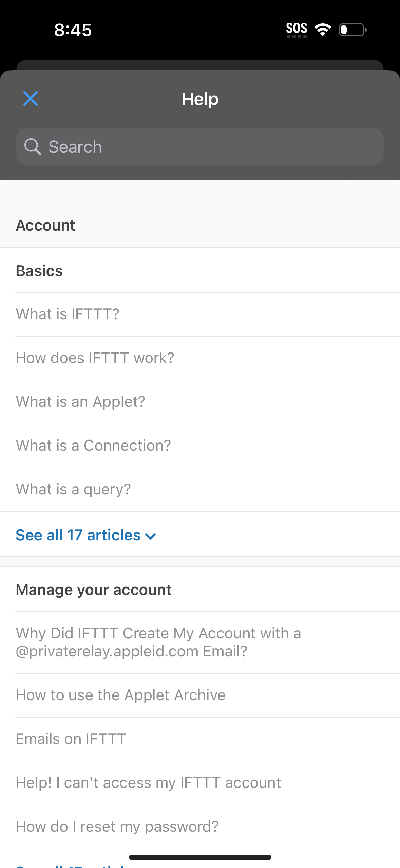Tap the Wi-Fi status icon
The height and width of the screenshot is (868, 400).
point(323,30)
